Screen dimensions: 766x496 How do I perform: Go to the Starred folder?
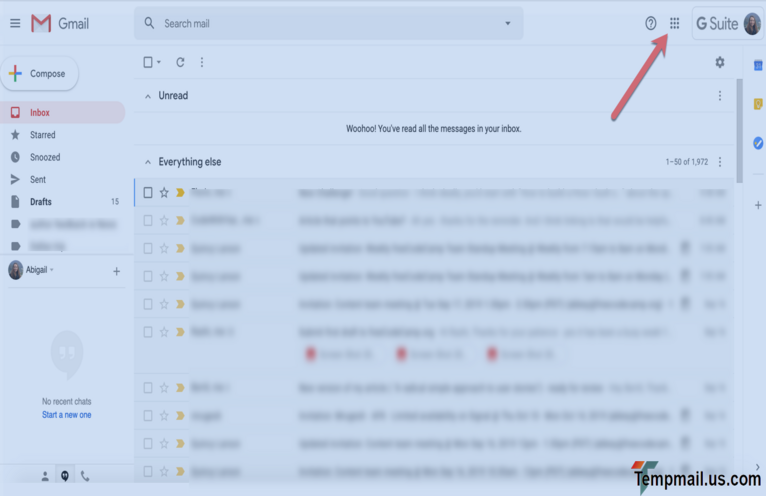[x=42, y=135]
